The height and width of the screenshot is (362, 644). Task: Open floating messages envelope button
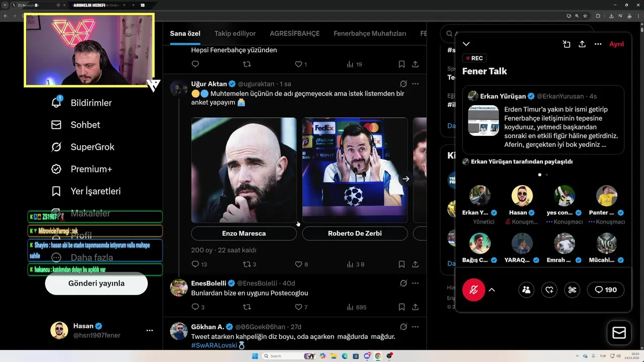click(619, 333)
